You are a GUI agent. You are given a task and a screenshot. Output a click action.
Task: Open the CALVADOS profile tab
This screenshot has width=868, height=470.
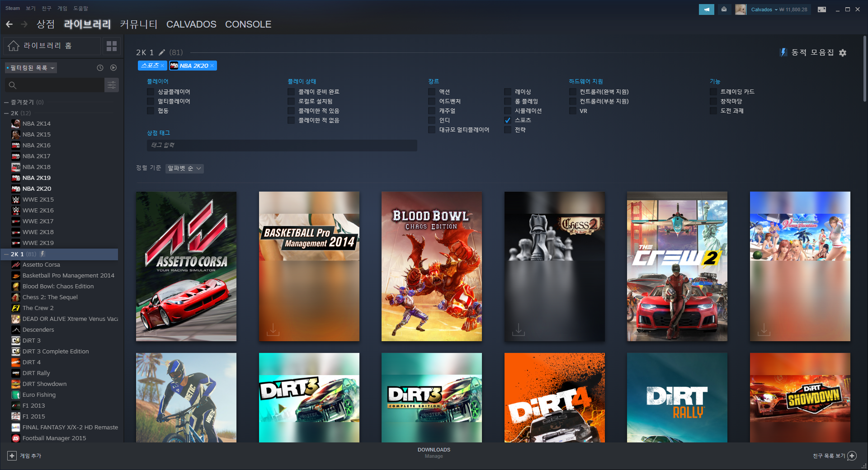tap(191, 24)
